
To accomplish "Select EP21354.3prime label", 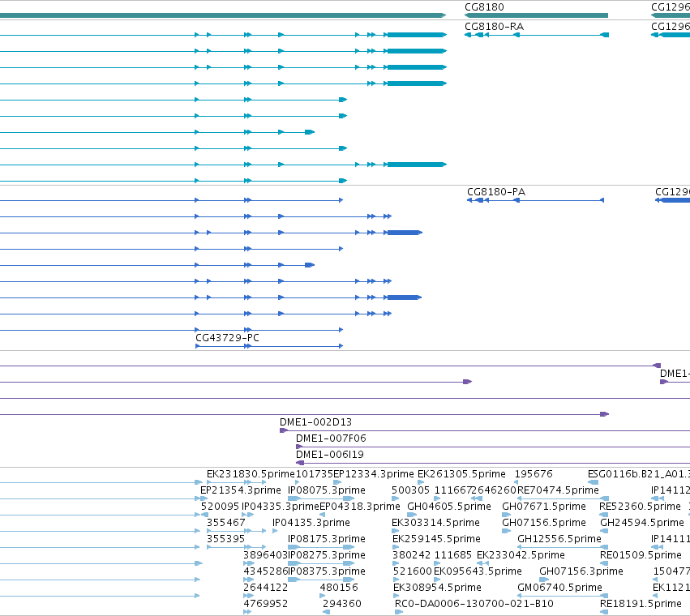I will (240, 490).
